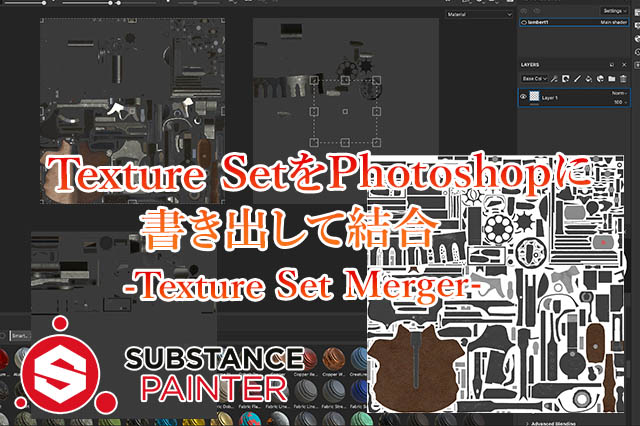
Task: Open the Base Col channel dropdown
Action: tap(532, 77)
